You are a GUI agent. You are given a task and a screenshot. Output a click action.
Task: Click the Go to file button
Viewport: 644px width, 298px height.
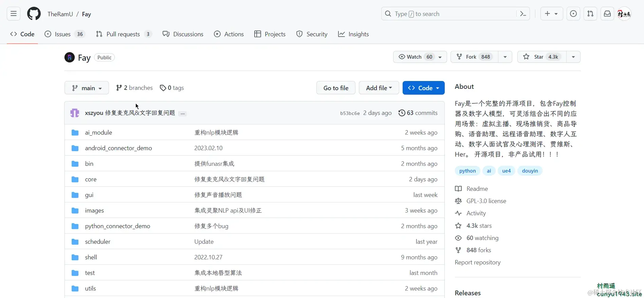coord(336,88)
